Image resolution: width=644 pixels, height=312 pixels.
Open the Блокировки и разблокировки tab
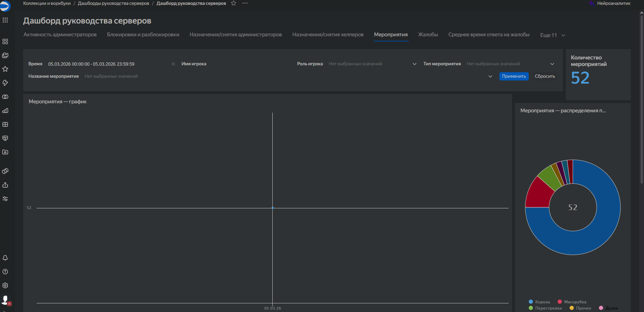143,35
